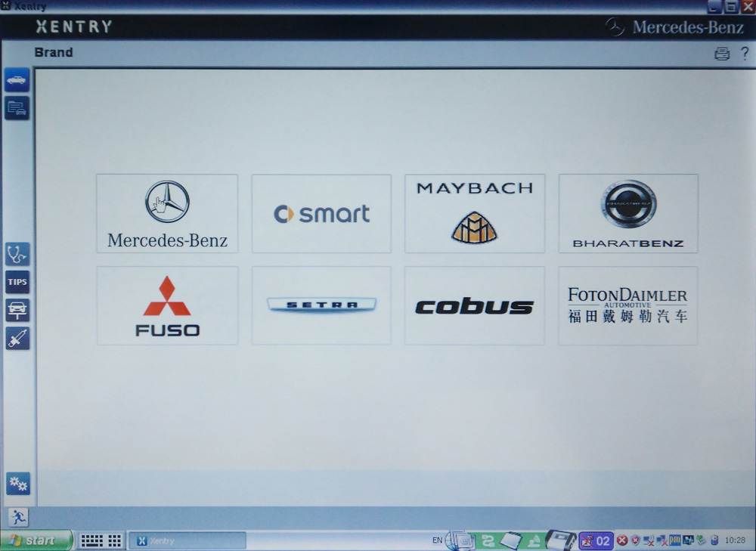The height and width of the screenshot is (551, 756).
Task: Choose the SETRA brand tile
Action: pos(321,305)
